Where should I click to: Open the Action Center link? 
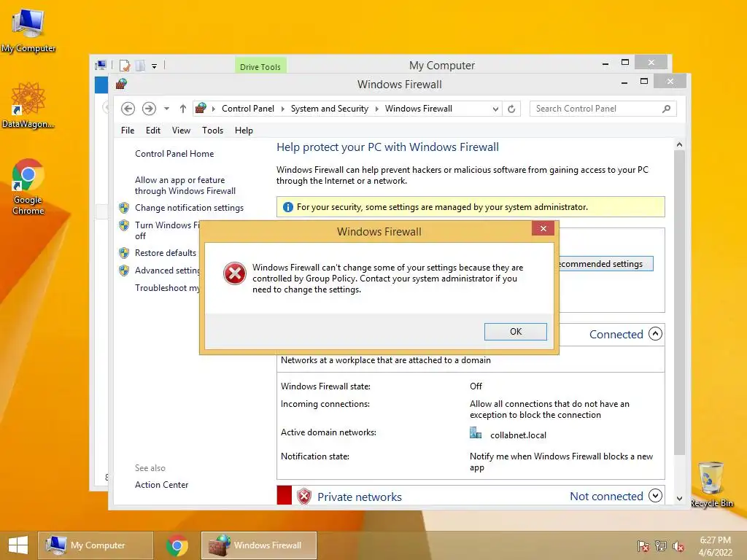pos(161,485)
